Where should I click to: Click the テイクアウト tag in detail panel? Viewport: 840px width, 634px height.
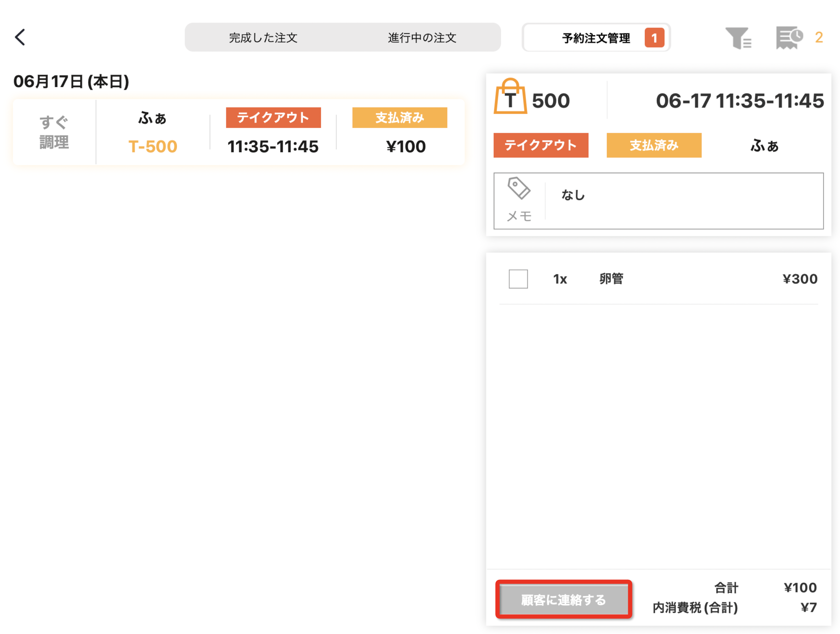(541, 145)
